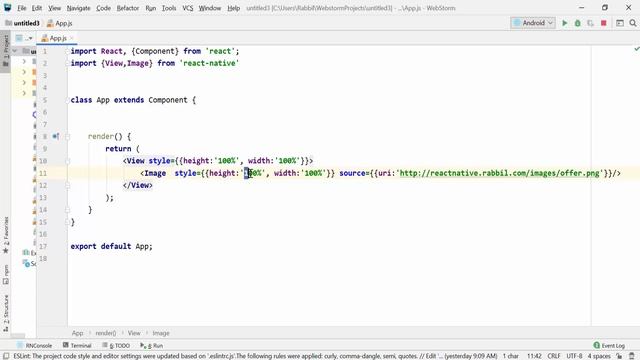Toggle the npm tool window side tab

[x=6, y=275]
